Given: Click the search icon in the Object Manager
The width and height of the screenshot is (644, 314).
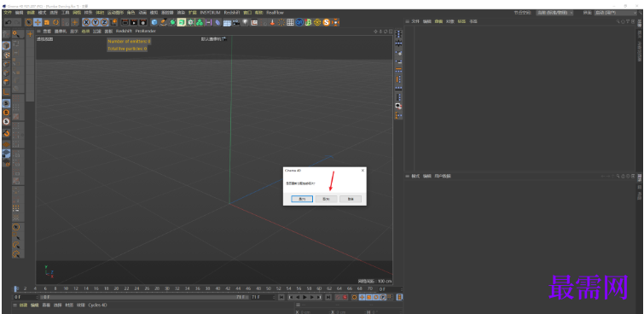Looking at the screenshot, I should [618, 21].
